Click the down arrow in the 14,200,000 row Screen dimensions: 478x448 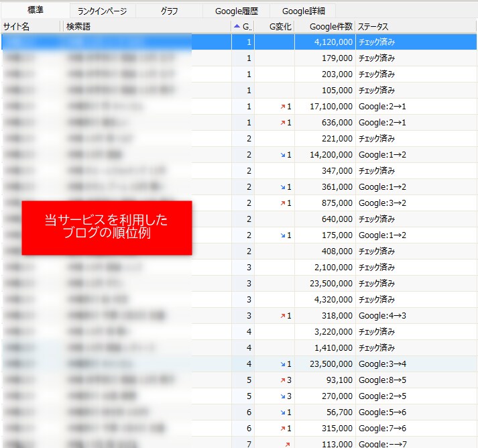[x=283, y=155]
